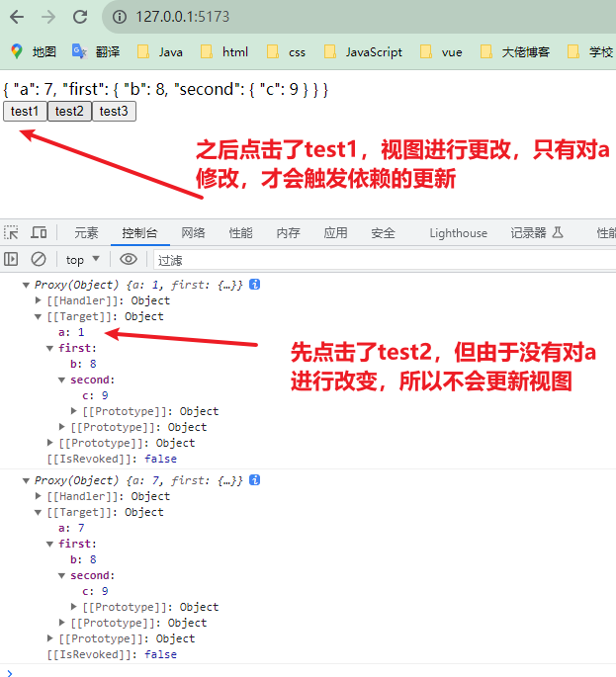Toggle the console sidebar icon

[11, 259]
